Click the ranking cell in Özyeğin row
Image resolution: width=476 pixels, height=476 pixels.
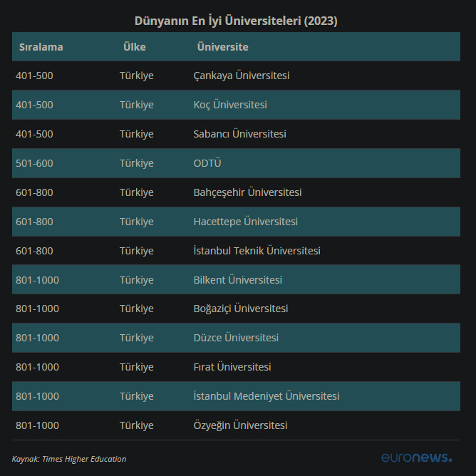(x=37, y=425)
